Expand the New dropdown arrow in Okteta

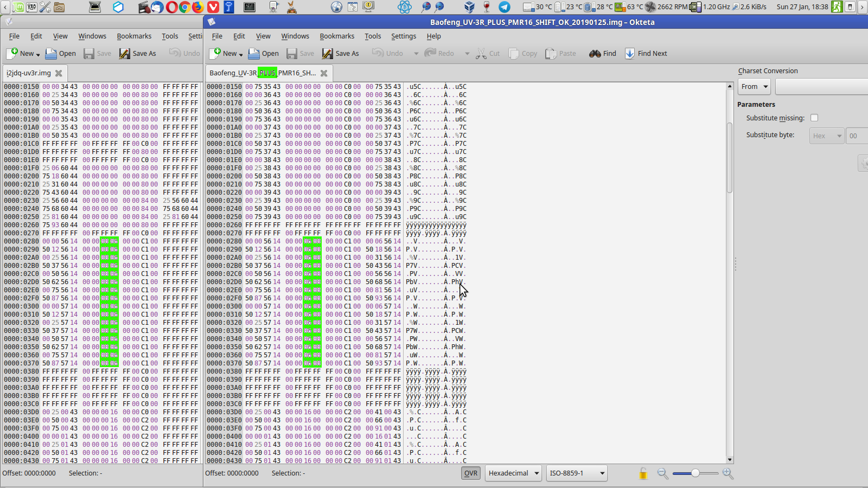(241, 54)
